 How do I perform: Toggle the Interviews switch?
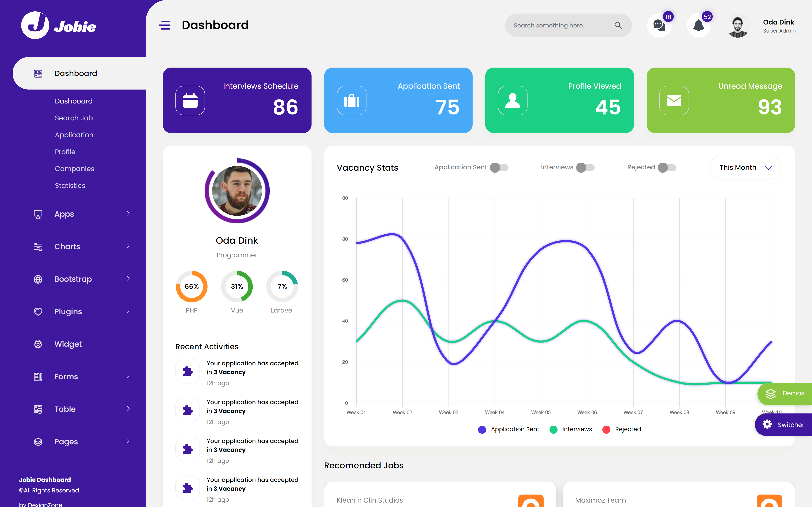(x=585, y=168)
